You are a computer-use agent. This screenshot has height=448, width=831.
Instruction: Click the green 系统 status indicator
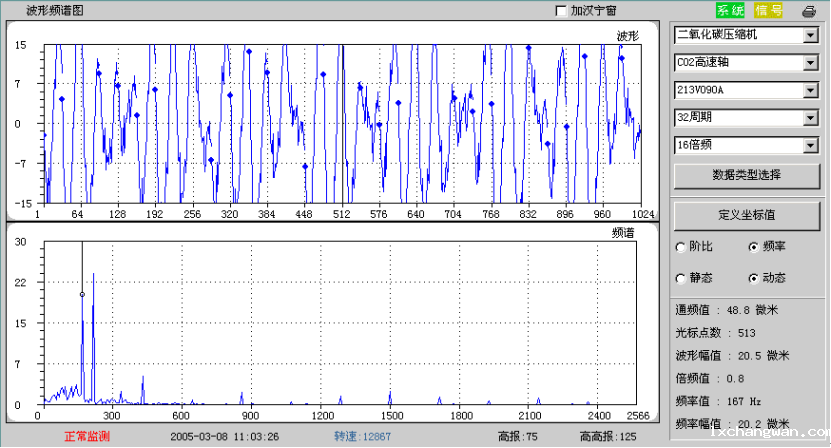(x=730, y=11)
